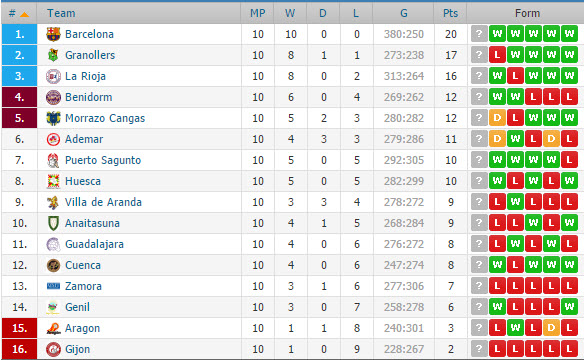Image resolution: width=584 pixels, height=363 pixels.
Task: Click the Puerto Sagunto team logo
Action: point(53,160)
